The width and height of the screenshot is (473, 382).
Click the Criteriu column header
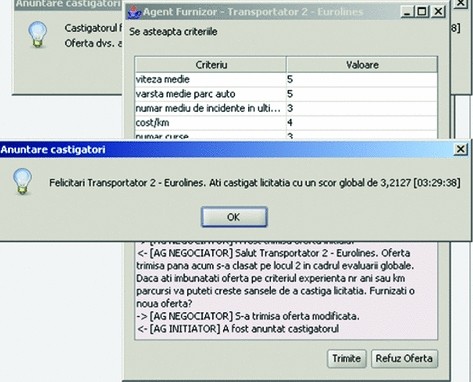pos(211,65)
